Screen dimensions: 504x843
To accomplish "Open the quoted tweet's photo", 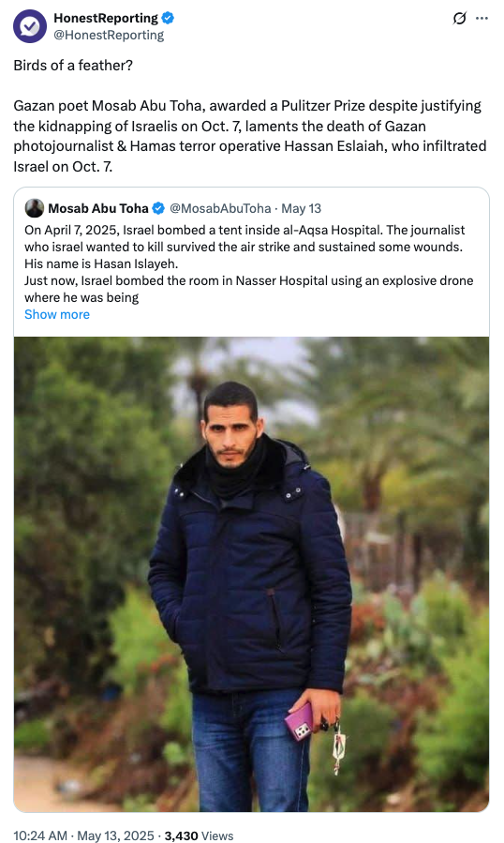I will [251, 574].
